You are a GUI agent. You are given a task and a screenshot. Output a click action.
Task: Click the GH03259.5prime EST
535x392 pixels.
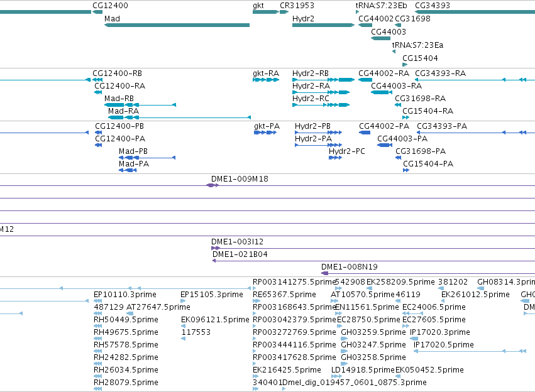(x=344, y=339)
